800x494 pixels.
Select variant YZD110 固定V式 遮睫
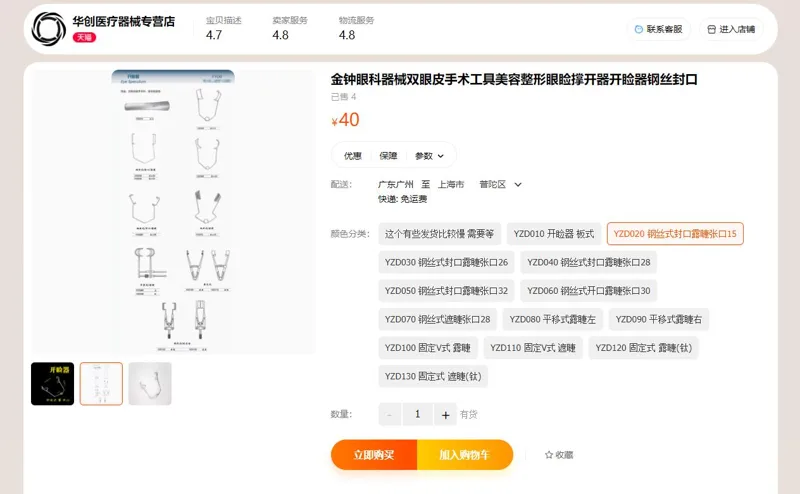(x=533, y=348)
